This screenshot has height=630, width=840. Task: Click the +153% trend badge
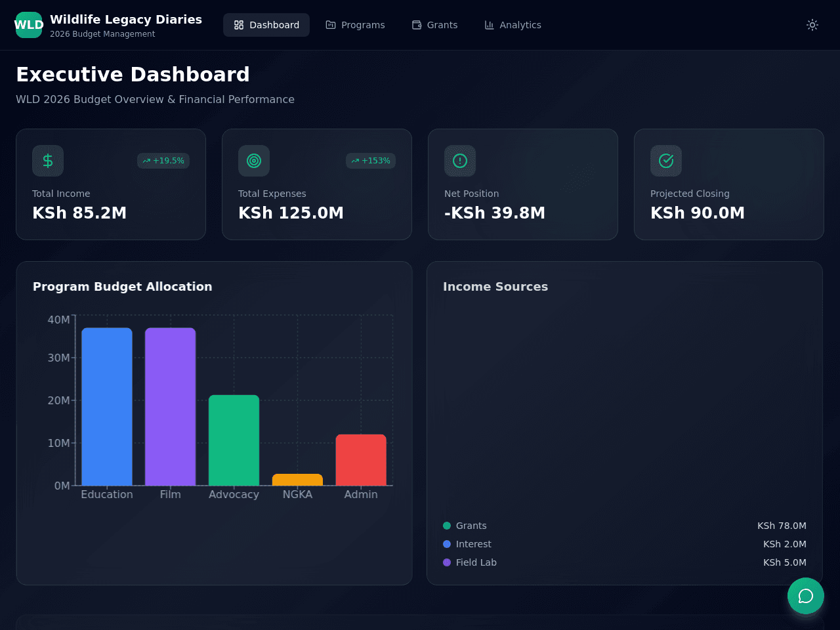[371, 161]
